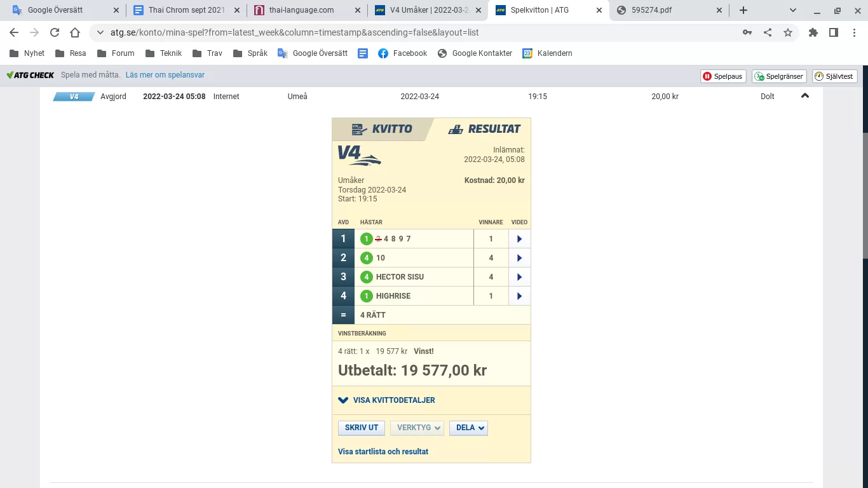Click the Home button in toolbar
The width and height of the screenshot is (868, 488).
click(75, 33)
